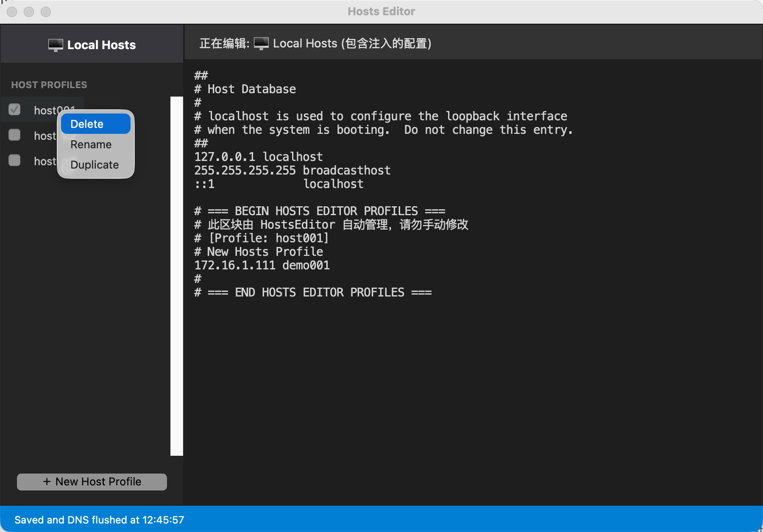Click the monitor icon beside Local Hosts in sidebar
This screenshot has height=532, width=763.
tap(56, 45)
